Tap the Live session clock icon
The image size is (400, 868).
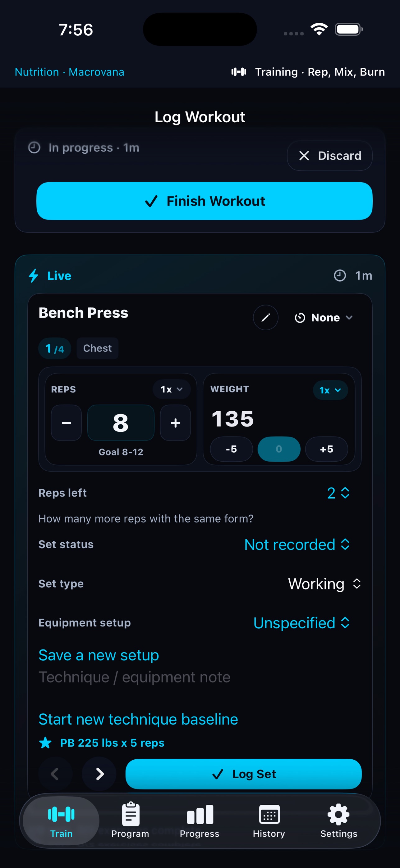[340, 275]
